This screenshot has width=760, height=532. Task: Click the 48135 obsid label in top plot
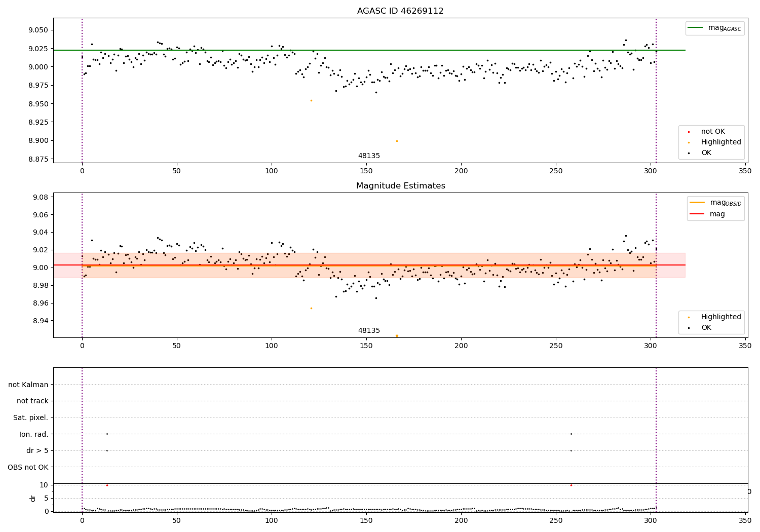[369, 156]
